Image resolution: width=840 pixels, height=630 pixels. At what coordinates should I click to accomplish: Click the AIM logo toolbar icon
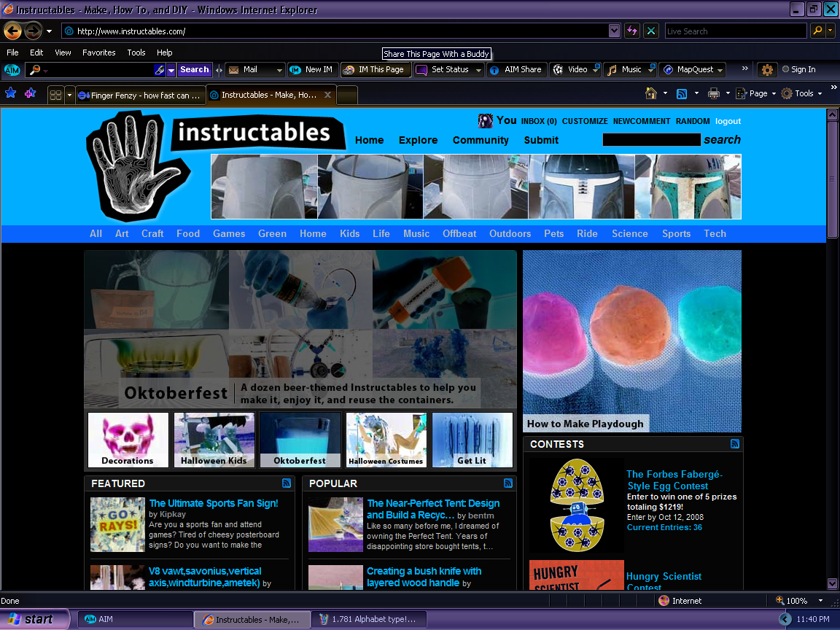coord(12,70)
